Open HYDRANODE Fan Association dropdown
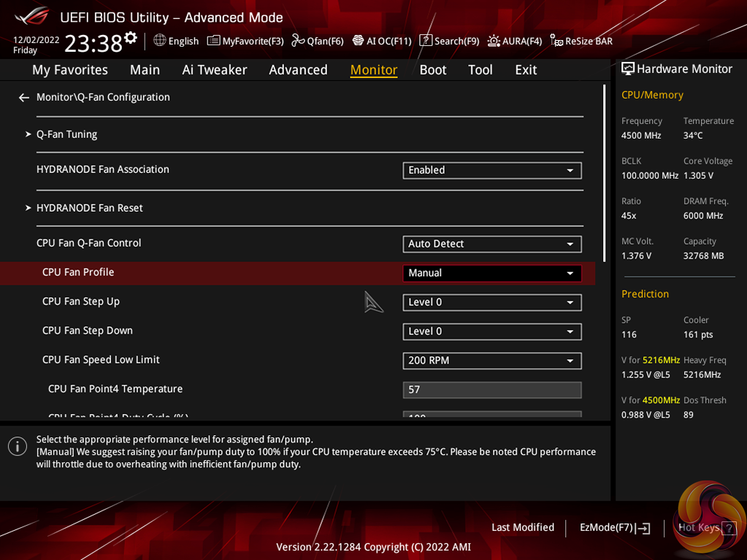This screenshot has height=560, width=747. point(491,170)
